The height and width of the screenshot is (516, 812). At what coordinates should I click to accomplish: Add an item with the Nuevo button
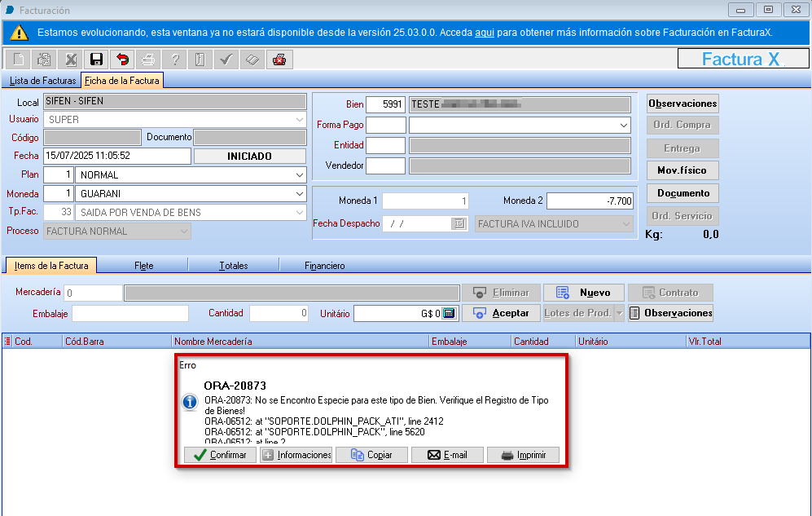[x=584, y=293]
